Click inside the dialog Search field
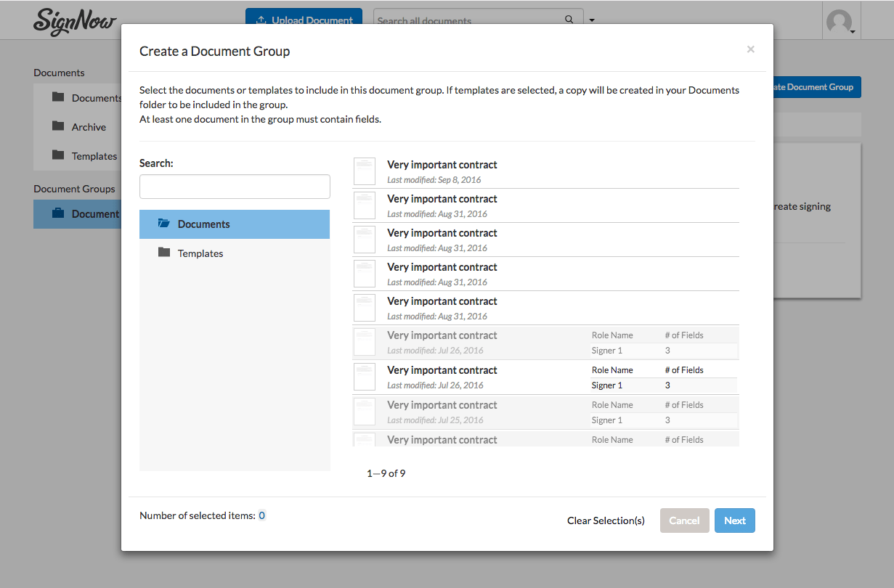Viewport: 894px width, 588px height. tap(234, 187)
